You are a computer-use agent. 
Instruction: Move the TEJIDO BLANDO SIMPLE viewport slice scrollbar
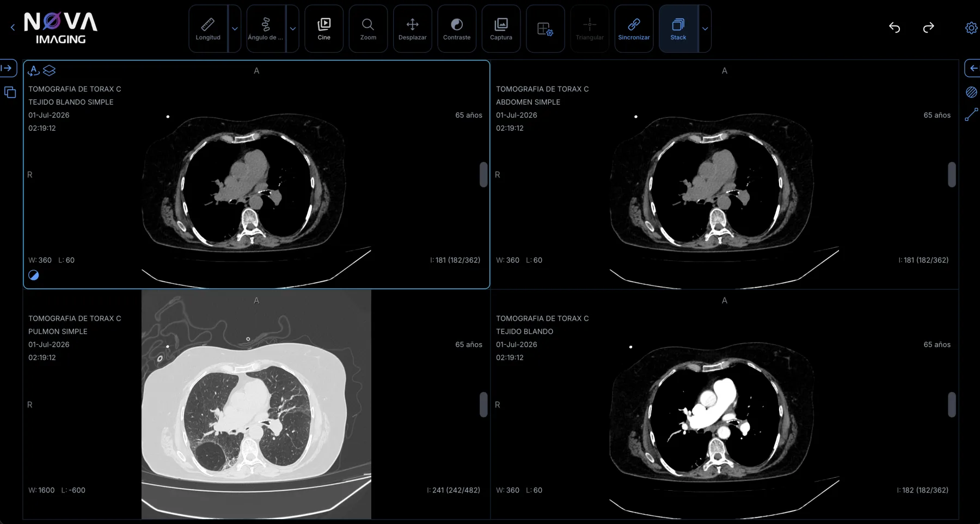pyautogui.click(x=483, y=174)
